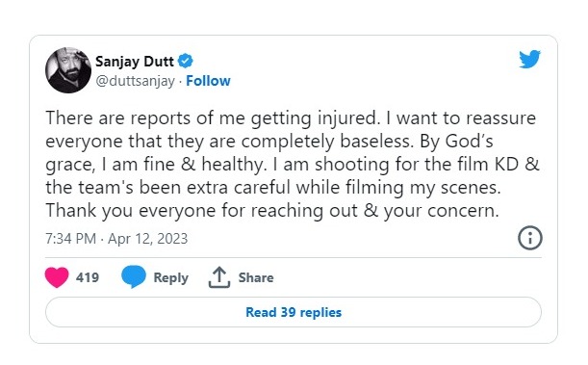Open the Twitter bird logo
Image resolution: width=588 pixels, height=365 pixels.
coord(529,60)
